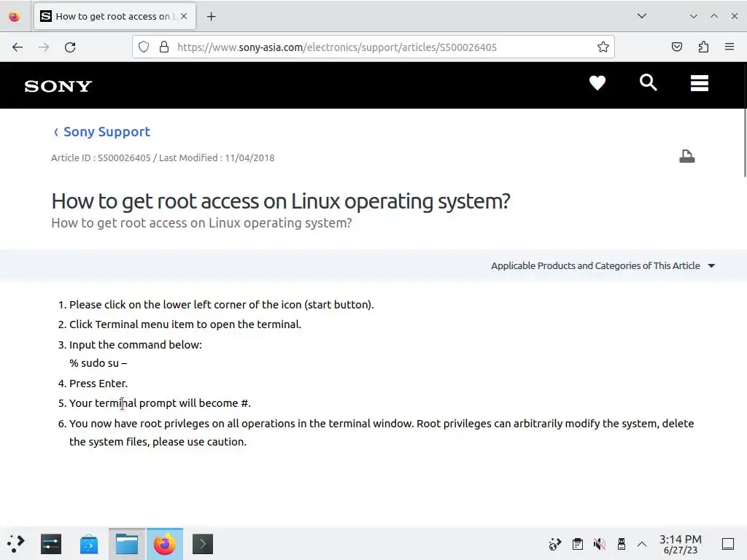The image size is (747, 560).
Task: Open the Firefox application menu
Action: (729, 47)
